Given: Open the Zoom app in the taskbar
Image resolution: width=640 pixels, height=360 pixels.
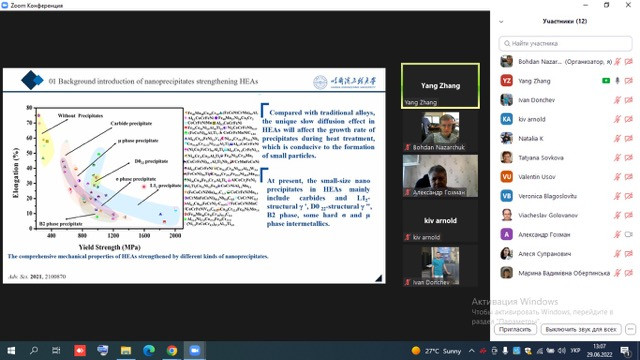Looking at the screenshot, I should click(195, 351).
